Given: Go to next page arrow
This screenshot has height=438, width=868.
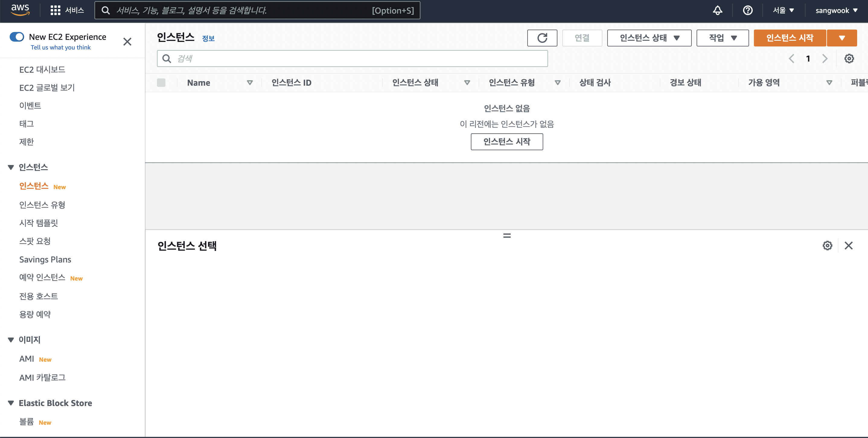Looking at the screenshot, I should click(825, 59).
